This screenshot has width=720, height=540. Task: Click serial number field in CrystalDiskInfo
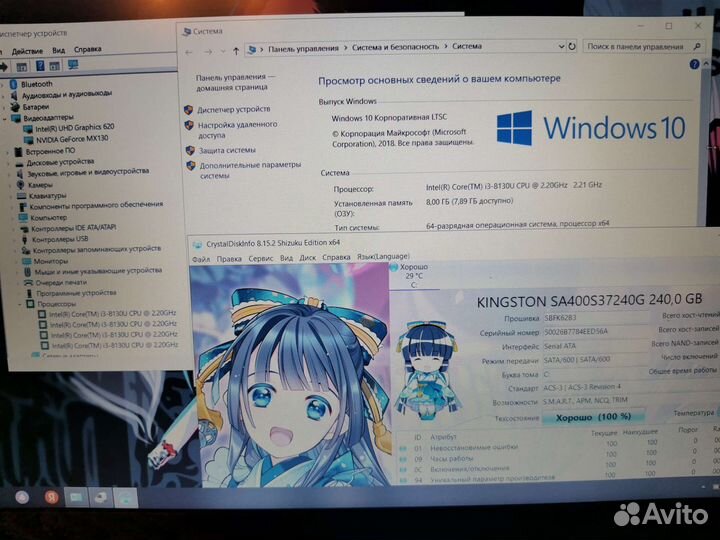(x=596, y=331)
